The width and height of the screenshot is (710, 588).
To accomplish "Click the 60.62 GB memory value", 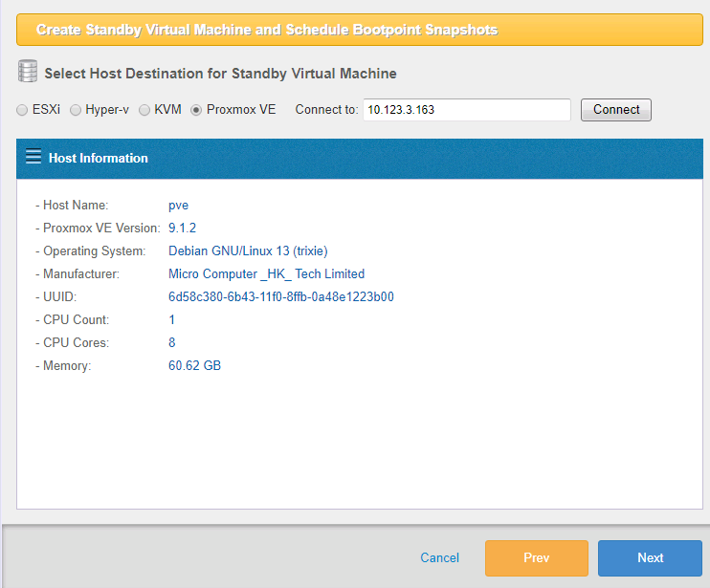I will pyautogui.click(x=194, y=365).
